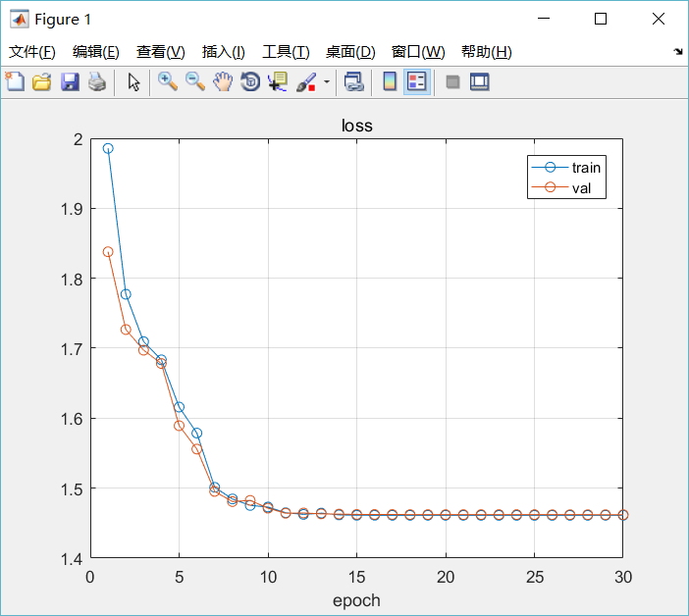Screen dimensions: 689x616
Task: Open the 窗口(W) menu
Action: tap(418, 52)
